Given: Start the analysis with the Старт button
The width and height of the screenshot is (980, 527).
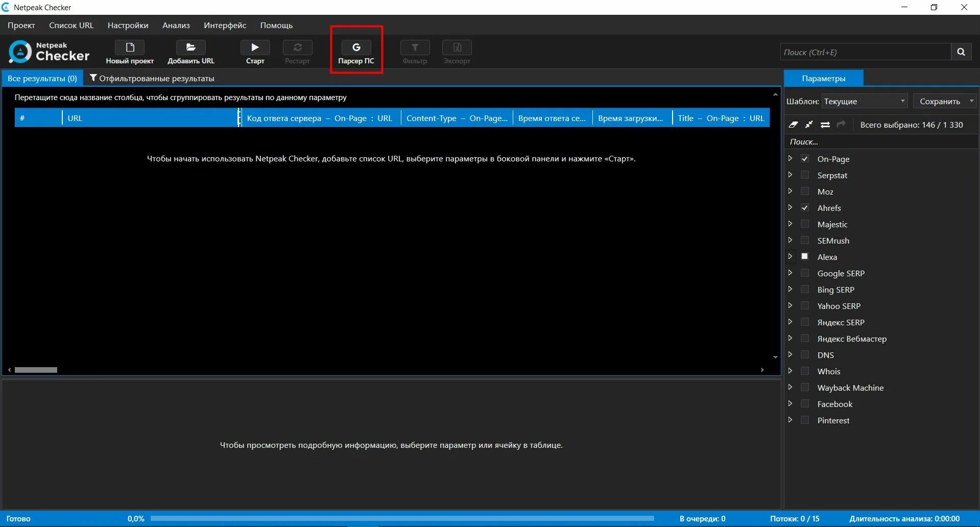Looking at the screenshot, I should [255, 53].
